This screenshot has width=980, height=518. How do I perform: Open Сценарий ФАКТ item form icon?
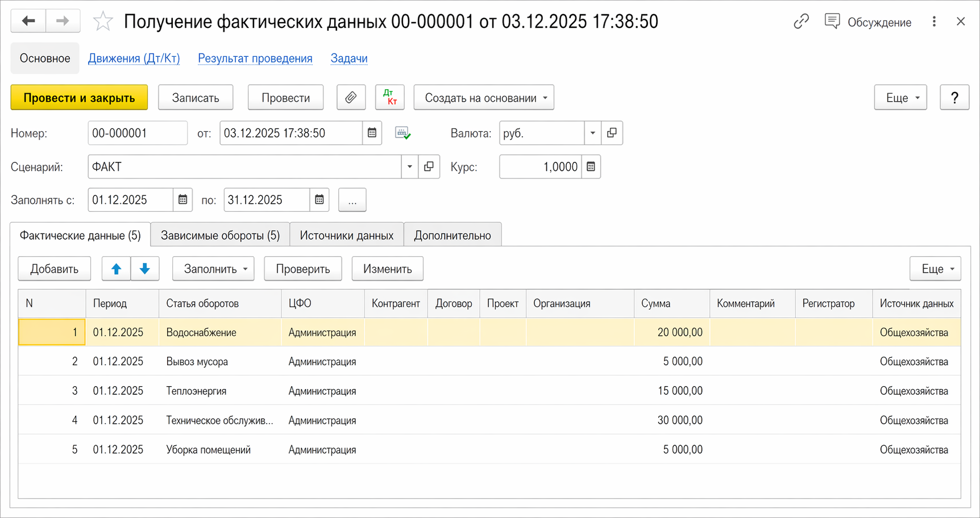429,166
